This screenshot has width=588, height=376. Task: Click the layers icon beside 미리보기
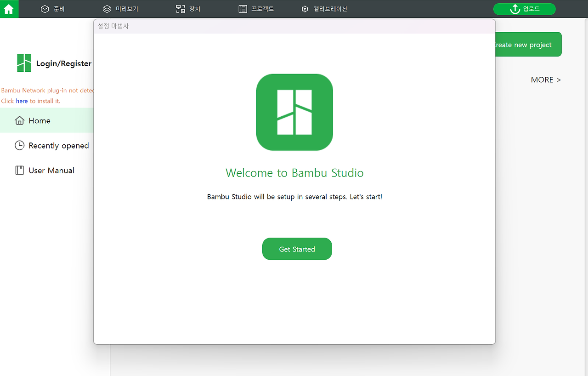click(107, 9)
